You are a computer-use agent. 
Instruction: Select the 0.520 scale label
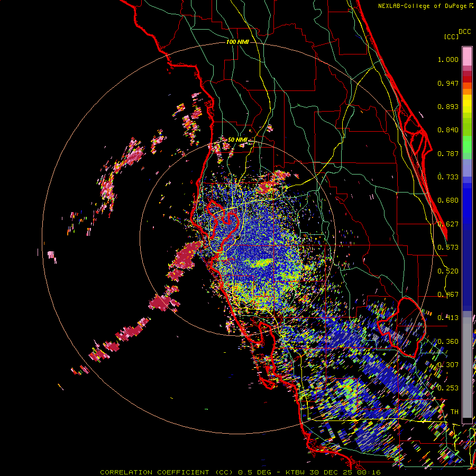click(x=448, y=271)
